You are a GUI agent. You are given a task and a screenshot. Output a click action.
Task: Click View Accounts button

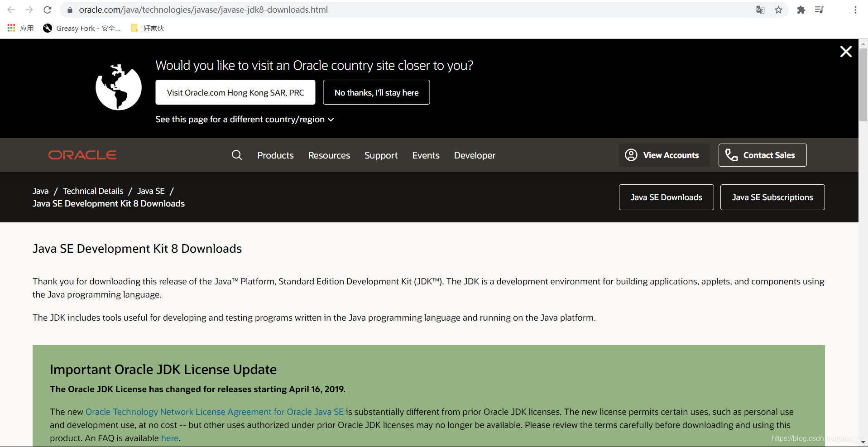[x=664, y=155]
